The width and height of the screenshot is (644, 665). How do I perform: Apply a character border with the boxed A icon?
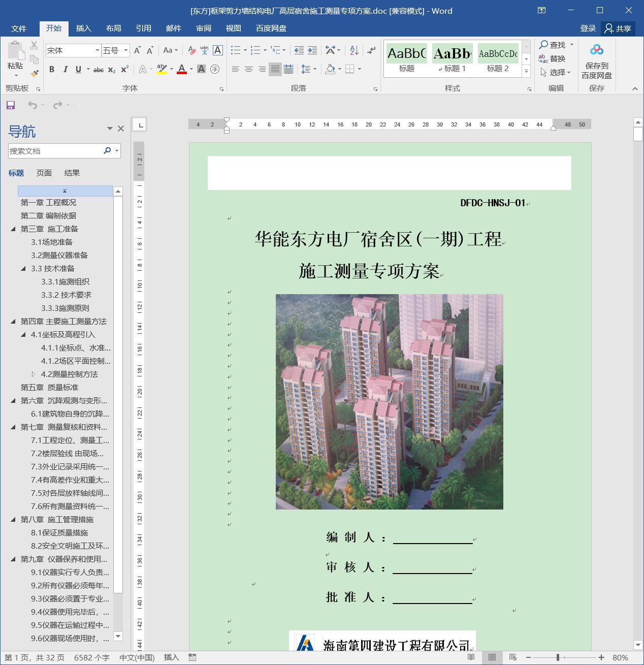(217, 50)
